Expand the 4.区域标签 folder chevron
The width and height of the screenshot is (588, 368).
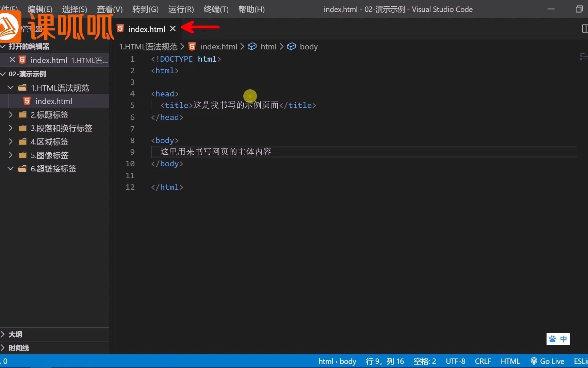(x=11, y=141)
